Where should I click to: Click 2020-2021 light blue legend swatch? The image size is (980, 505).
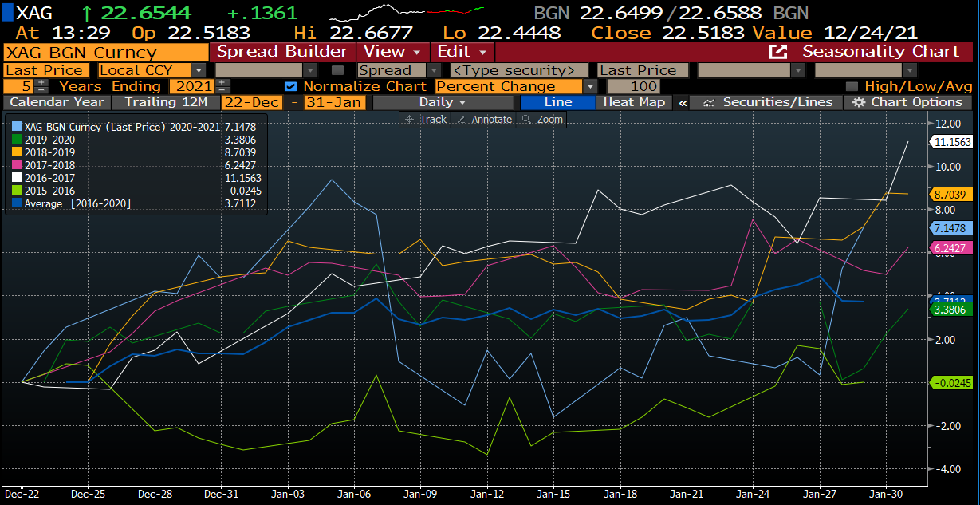click(18, 126)
